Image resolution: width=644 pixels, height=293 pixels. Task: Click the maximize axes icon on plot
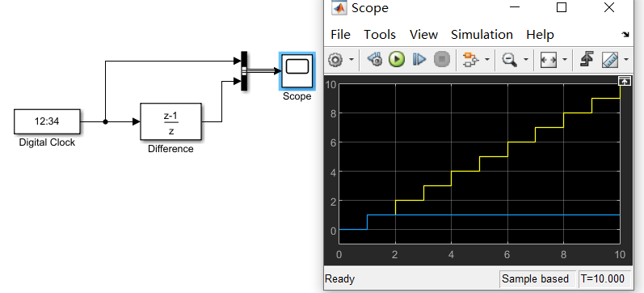tap(624, 82)
